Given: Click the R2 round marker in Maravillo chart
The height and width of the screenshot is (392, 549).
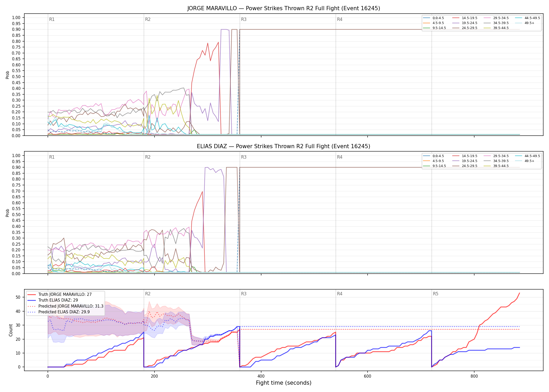Looking at the screenshot, I should (x=148, y=19).
